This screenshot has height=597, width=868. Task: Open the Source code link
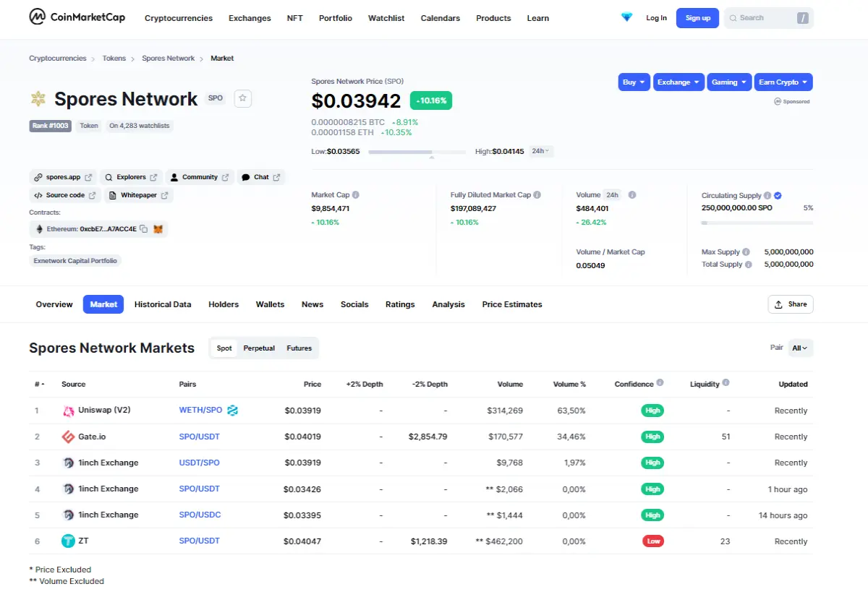pyautogui.click(x=65, y=195)
